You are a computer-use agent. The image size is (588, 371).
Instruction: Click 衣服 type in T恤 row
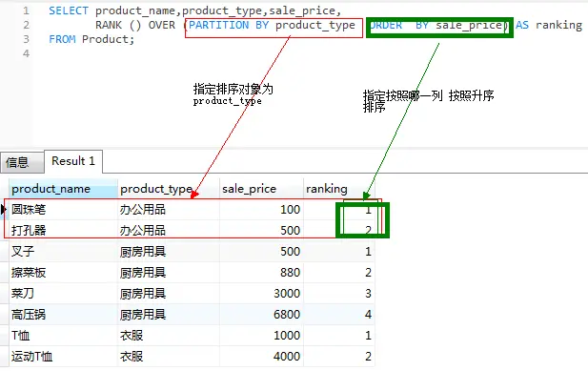[x=169, y=336]
